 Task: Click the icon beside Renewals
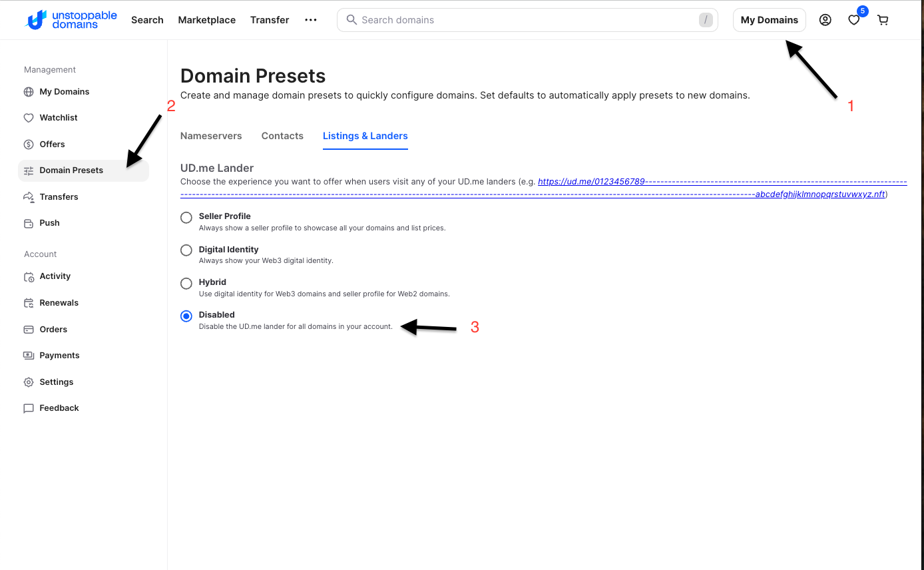pos(29,303)
